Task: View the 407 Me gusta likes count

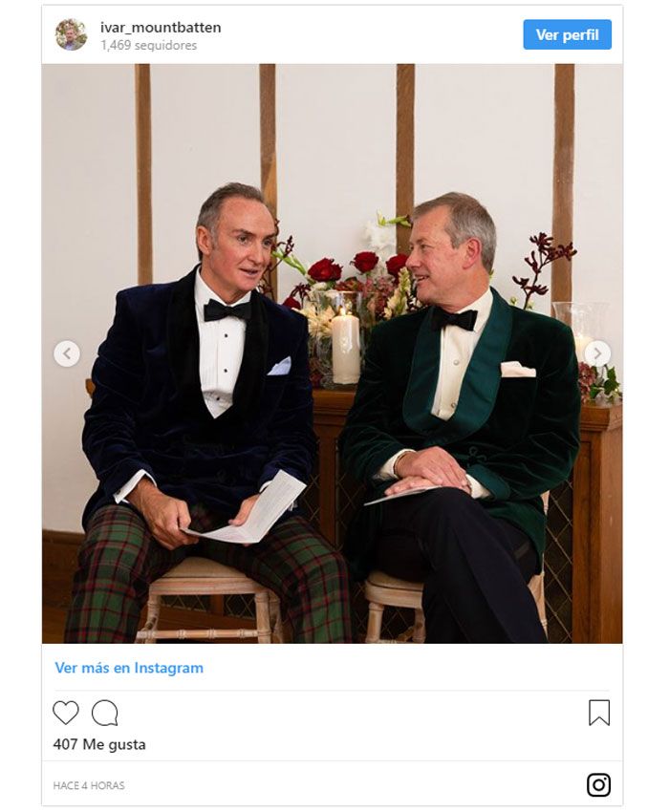Action: (99, 744)
